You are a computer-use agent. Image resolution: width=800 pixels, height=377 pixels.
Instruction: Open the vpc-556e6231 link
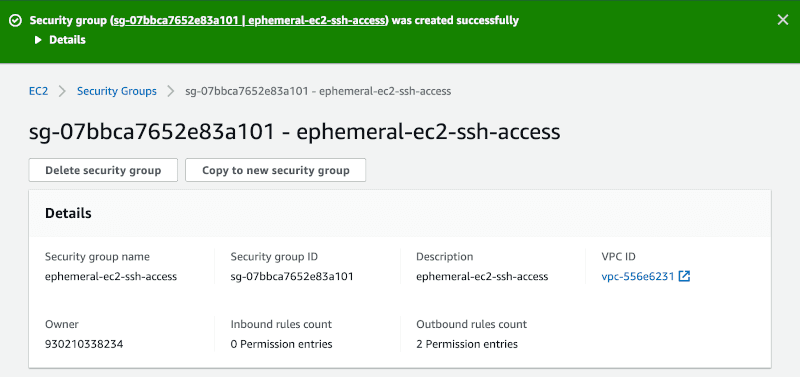638,277
